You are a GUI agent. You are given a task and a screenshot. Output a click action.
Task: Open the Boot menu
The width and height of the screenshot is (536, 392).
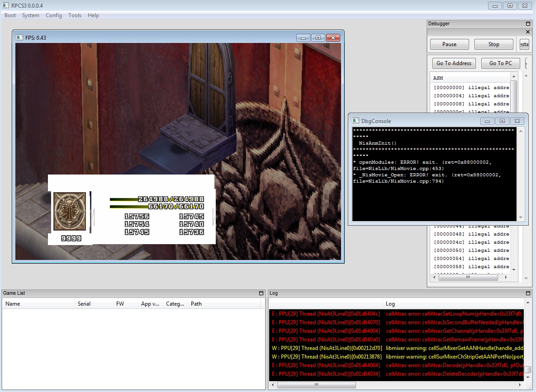pyautogui.click(x=10, y=15)
